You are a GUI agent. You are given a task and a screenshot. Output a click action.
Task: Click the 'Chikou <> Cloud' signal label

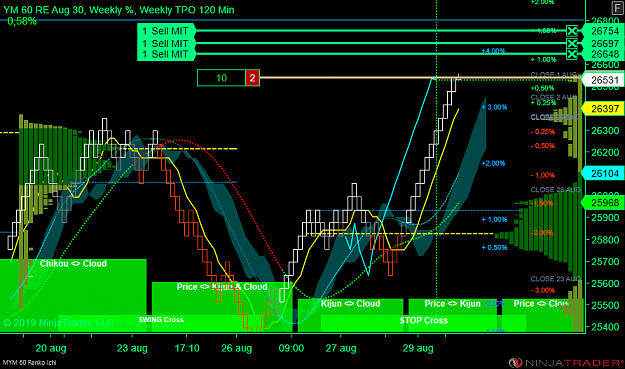click(73, 263)
